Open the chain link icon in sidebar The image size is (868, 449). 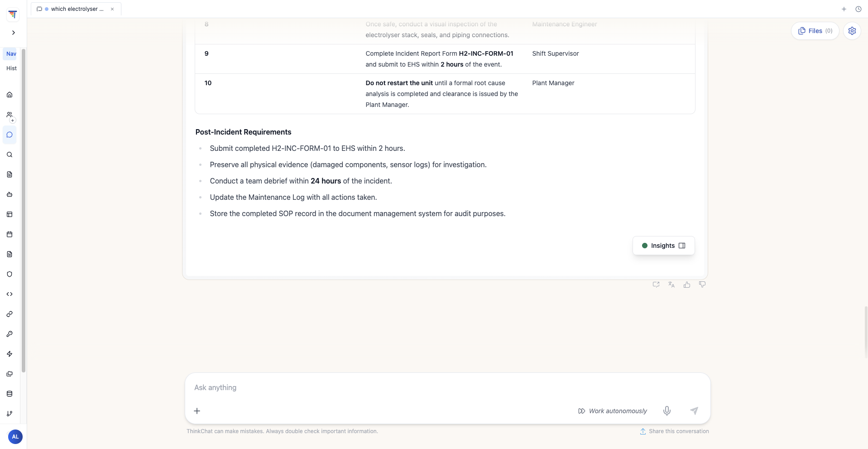point(10,314)
